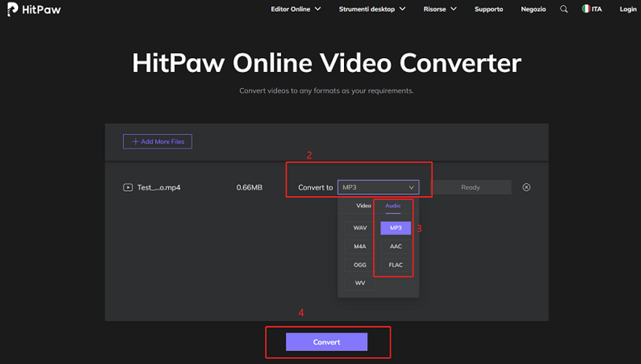Choose FLAC output format
The height and width of the screenshot is (364, 641).
[396, 265]
